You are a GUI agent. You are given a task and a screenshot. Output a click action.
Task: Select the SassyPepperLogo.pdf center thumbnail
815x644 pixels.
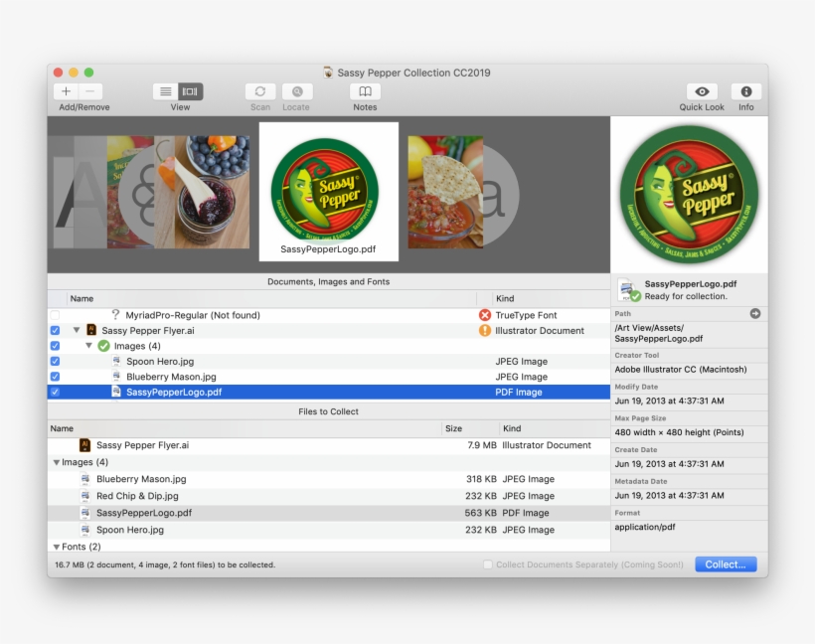click(x=329, y=192)
